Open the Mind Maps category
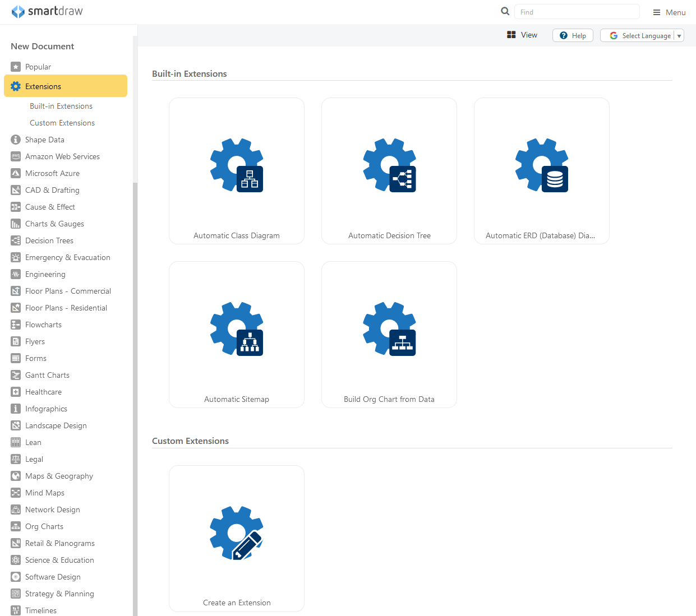The image size is (696, 616). [45, 493]
